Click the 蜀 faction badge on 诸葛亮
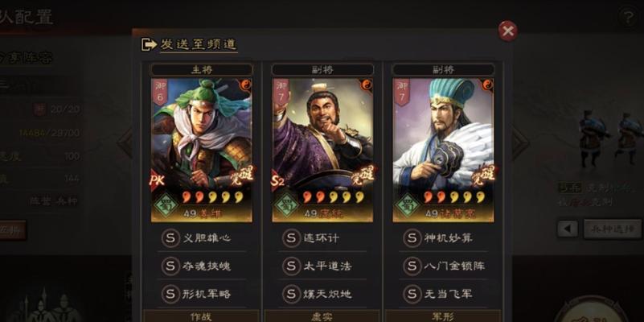This screenshot has width=644, height=322. click(x=408, y=204)
